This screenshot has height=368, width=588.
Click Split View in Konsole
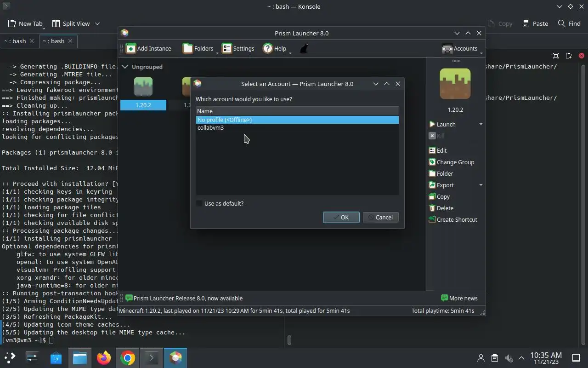point(71,23)
